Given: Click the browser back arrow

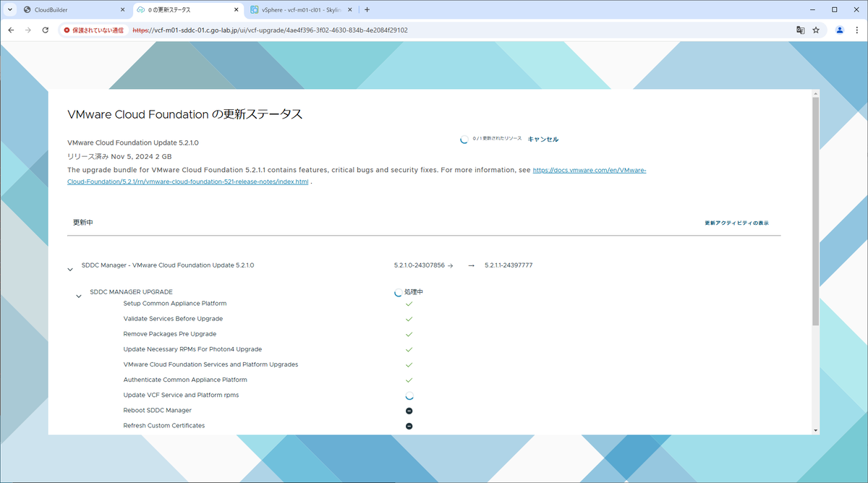Looking at the screenshot, I should click(11, 30).
